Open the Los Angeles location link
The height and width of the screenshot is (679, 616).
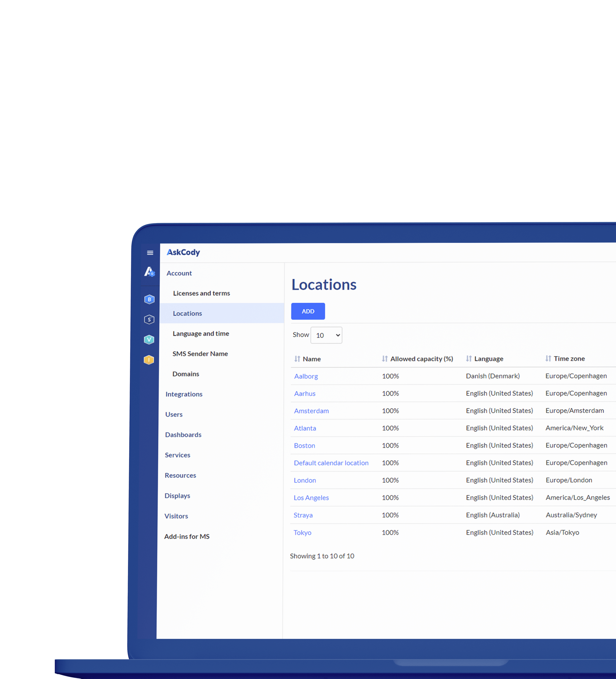pyautogui.click(x=311, y=498)
